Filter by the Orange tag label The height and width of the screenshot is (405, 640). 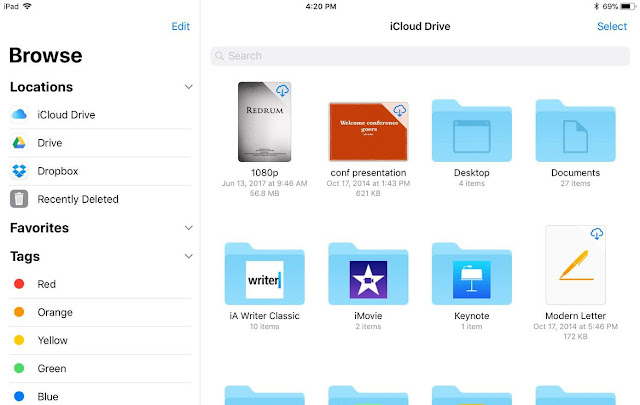tap(55, 312)
